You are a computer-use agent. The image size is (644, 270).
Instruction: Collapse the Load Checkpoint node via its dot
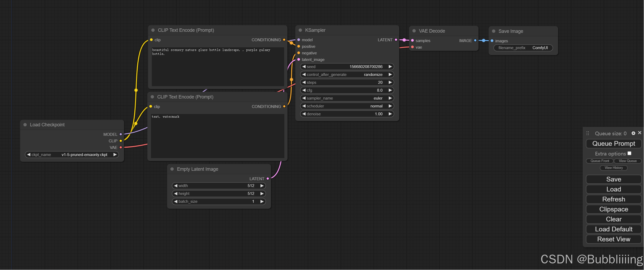25,125
